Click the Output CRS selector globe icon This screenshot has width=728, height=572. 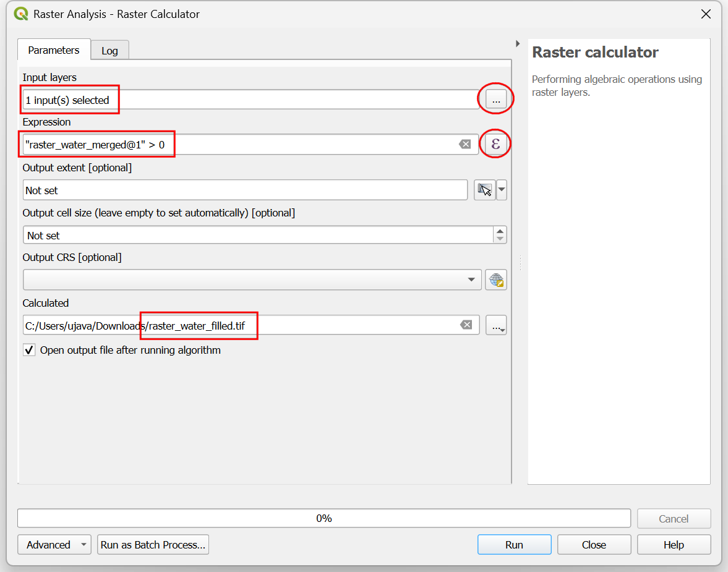point(496,280)
